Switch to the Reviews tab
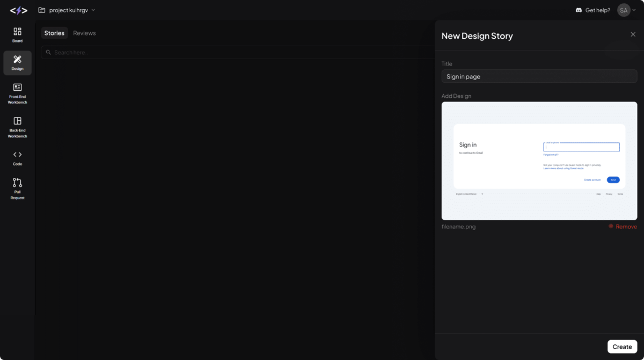 pos(84,33)
